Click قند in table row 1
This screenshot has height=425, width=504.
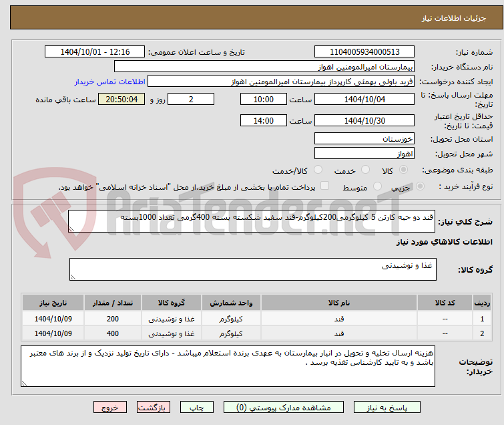click(x=339, y=319)
